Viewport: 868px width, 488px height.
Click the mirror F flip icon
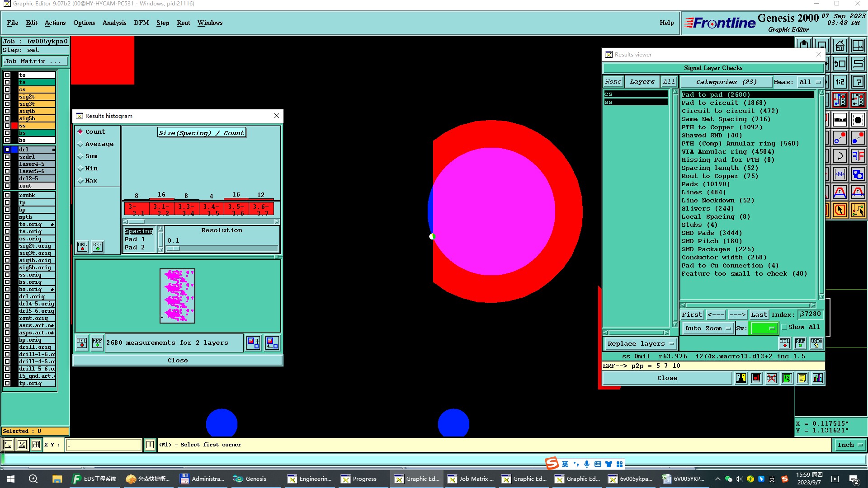click(858, 156)
